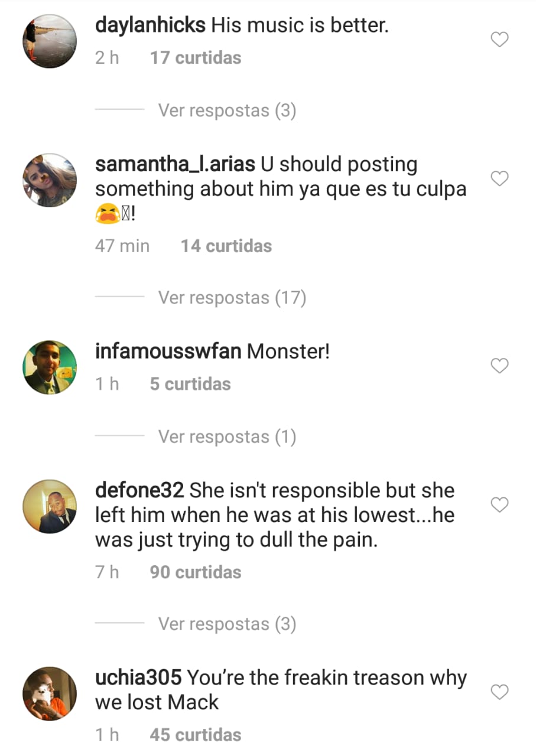Open the infamousswfan username link
This screenshot has height=756, width=536.
coord(168,352)
